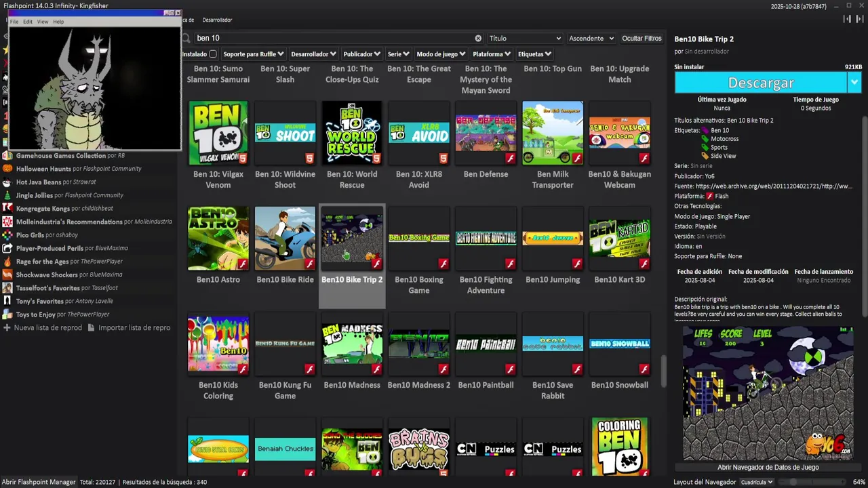Open Jingle Jollies tree icon playlist

[7, 195]
